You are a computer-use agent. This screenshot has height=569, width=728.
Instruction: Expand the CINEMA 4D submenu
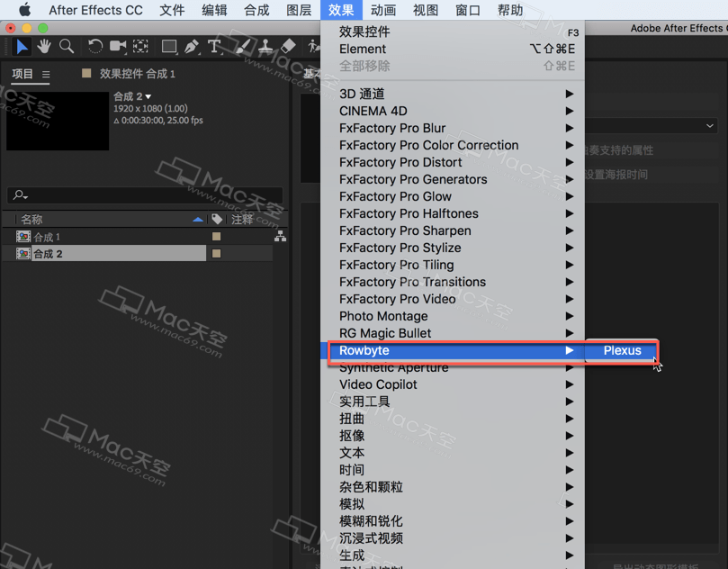(453, 111)
